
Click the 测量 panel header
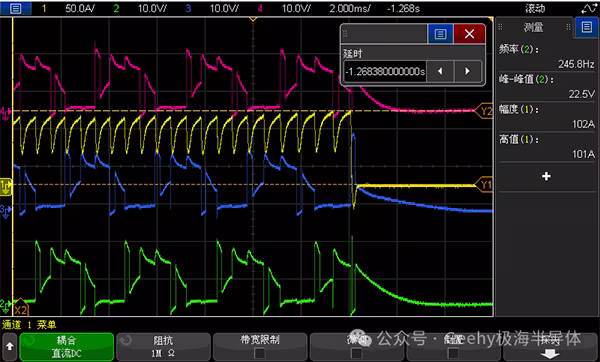coord(533,27)
